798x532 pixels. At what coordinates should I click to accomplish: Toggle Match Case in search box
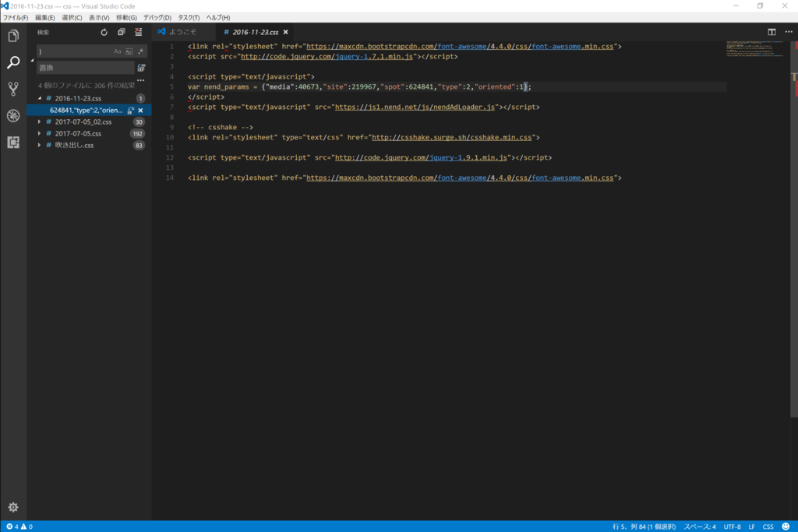click(x=118, y=51)
